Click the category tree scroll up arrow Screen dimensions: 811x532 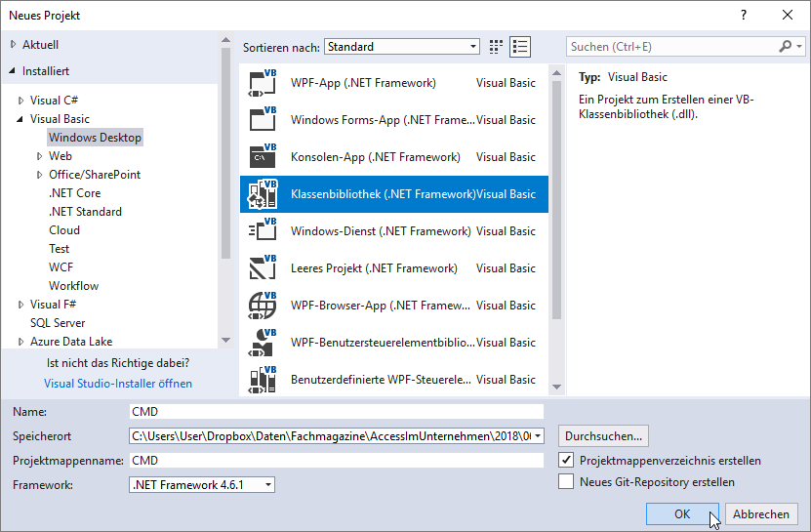tap(225, 40)
